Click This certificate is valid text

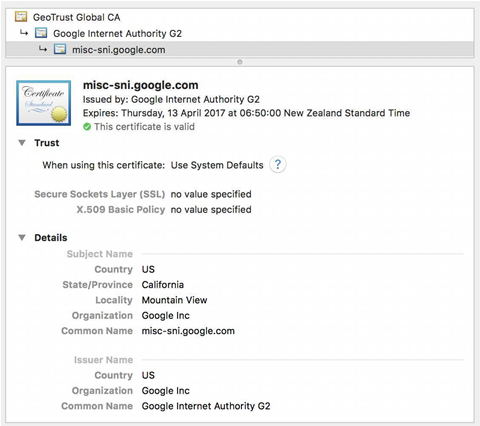[x=144, y=127]
